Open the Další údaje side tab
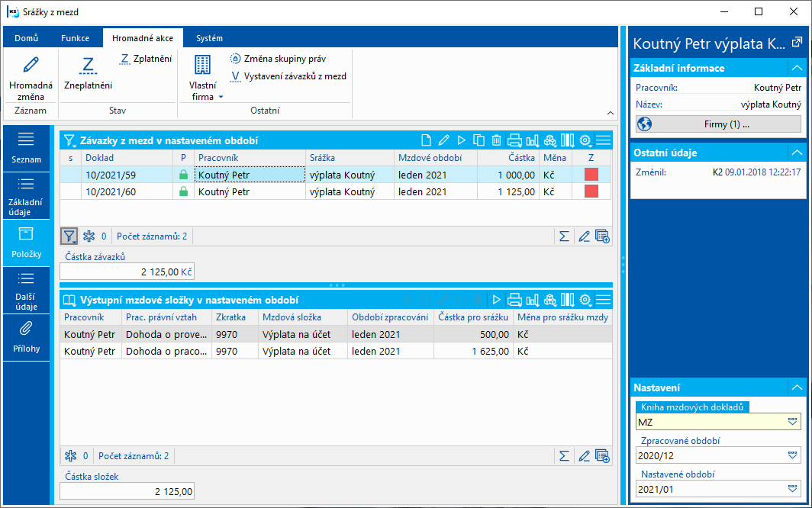This screenshot has width=812, height=508. point(27,290)
